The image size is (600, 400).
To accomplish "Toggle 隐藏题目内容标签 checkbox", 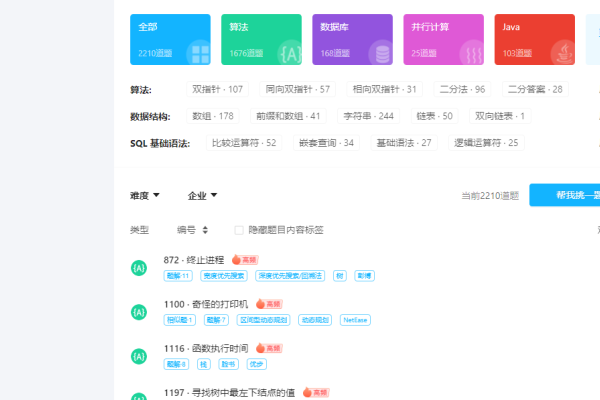I will click(x=239, y=230).
